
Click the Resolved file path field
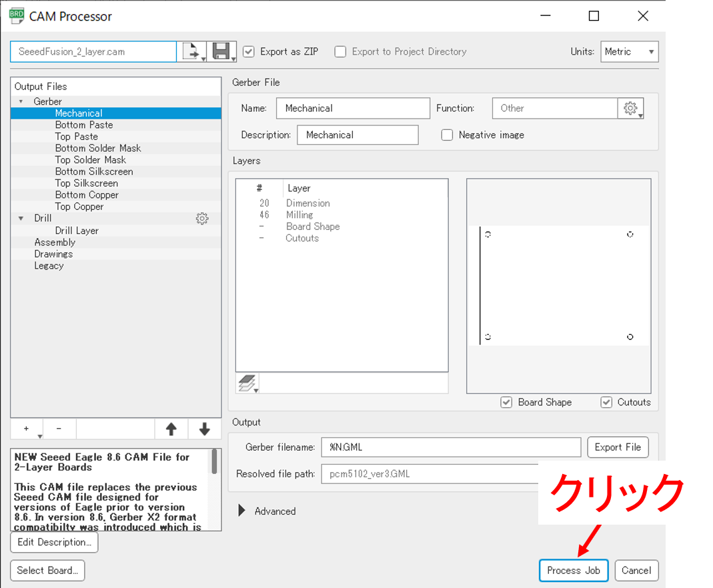[x=430, y=474]
